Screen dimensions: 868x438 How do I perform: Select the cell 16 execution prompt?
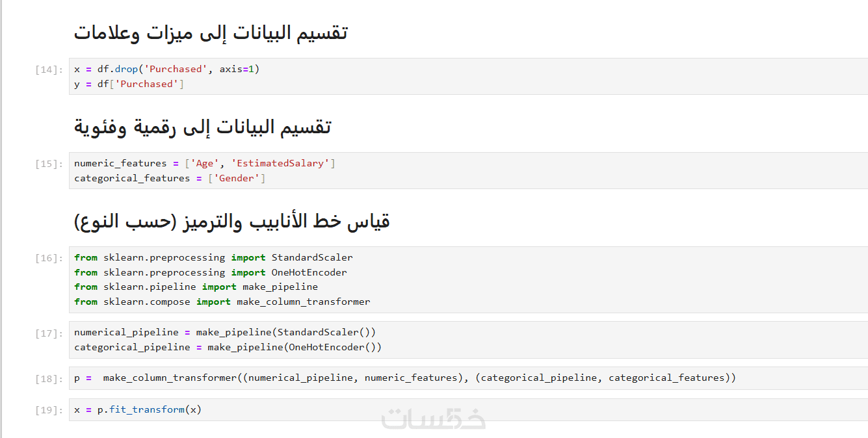click(x=49, y=258)
